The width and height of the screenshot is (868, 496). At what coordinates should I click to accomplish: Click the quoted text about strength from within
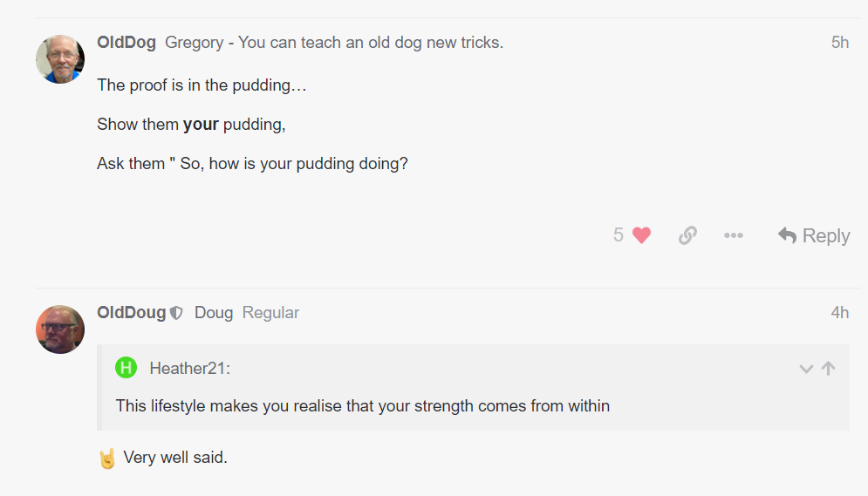coord(363,406)
